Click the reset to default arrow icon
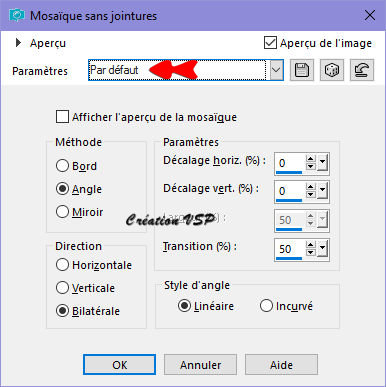The image size is (386, 387). click(362, 70)
